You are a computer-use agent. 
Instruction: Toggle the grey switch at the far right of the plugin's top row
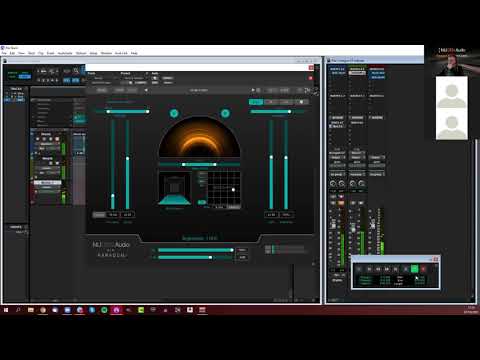pos(301,102)
